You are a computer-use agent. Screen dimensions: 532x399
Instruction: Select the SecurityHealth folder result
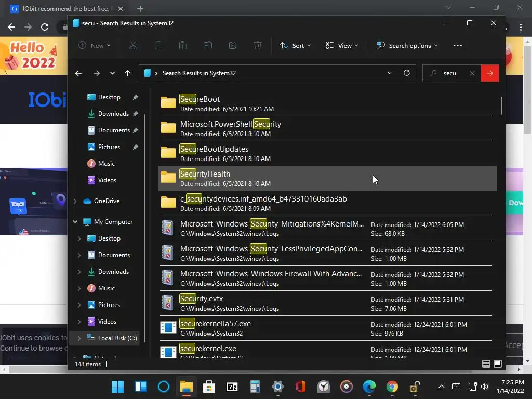327,179
